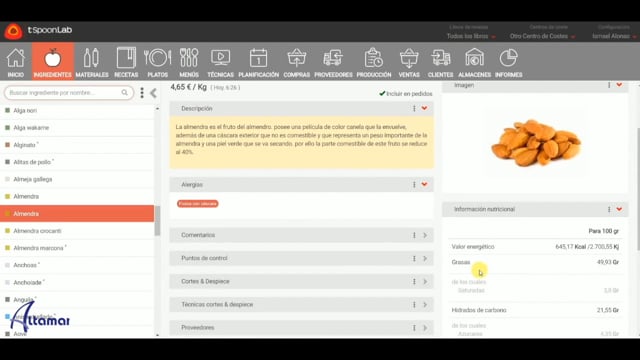Screen dimensions: 640x360
Task: Click the magnifier icon in ingredient search
Action: (124, 93)
